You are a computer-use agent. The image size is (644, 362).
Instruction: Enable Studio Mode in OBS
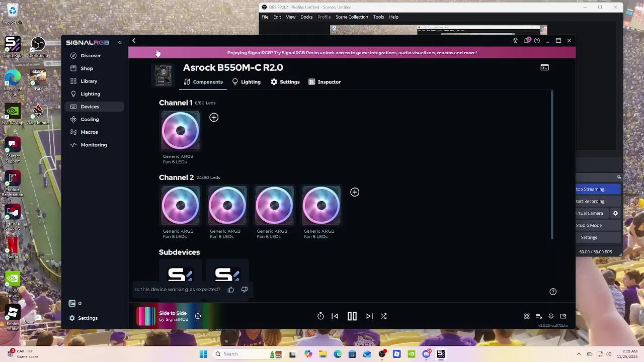598,226
